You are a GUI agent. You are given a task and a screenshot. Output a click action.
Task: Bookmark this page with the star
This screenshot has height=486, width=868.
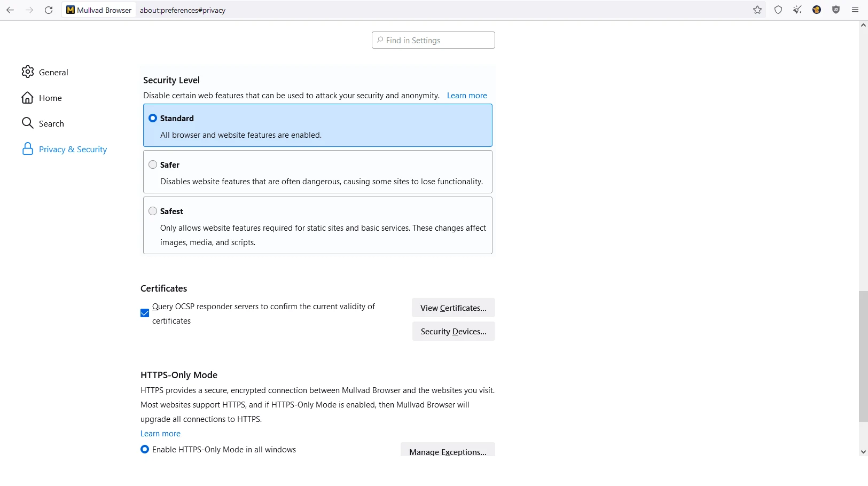click(x=757, y=10)
